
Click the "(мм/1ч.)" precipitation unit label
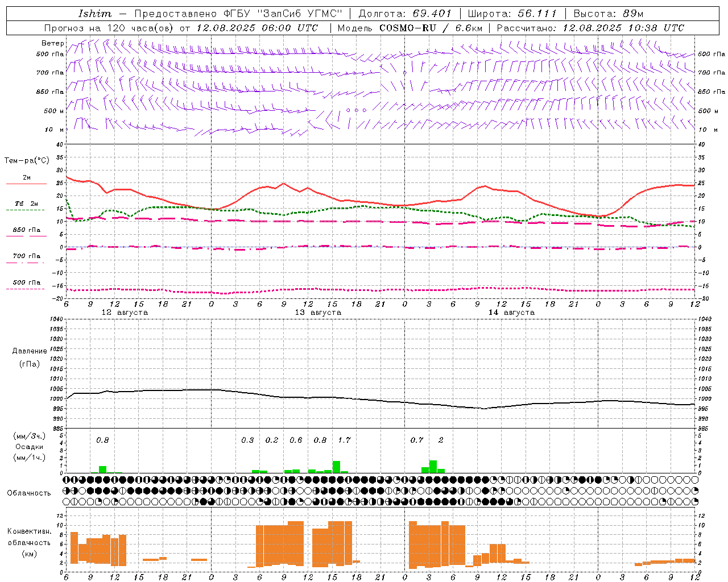pyautogui.click(x=30, y=458)
